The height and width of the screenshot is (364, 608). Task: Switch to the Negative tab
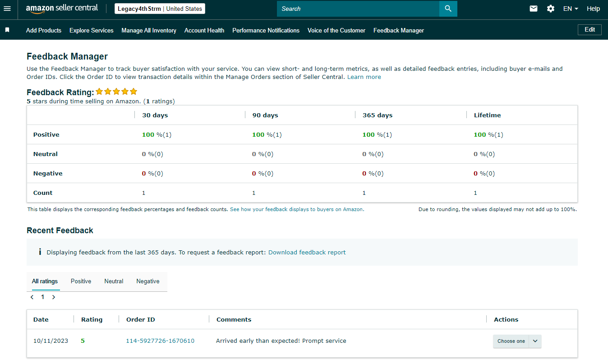pyautogui.click(x=148, y=281)
